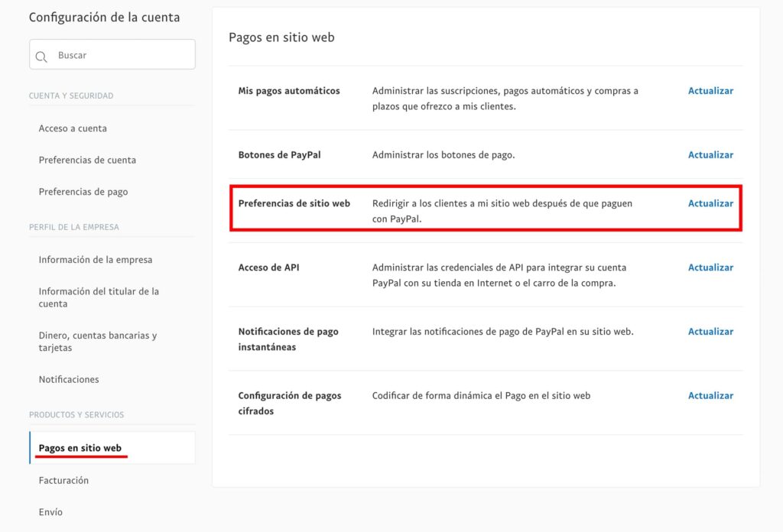Click Actualizar for Notificaciones de pago instantáneas
Image resolution: width=783 pixels, height=532 pixels.
710,332
